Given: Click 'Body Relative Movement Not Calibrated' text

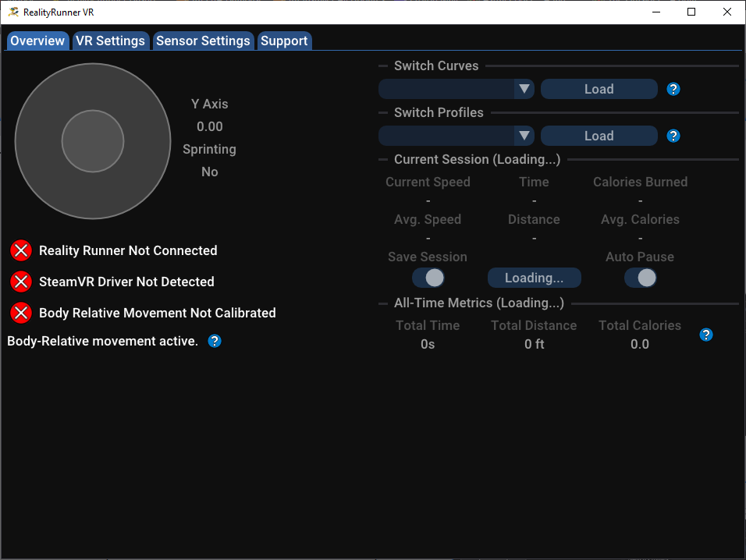Looking at the screenshot, I should click(x=158, y=313).
